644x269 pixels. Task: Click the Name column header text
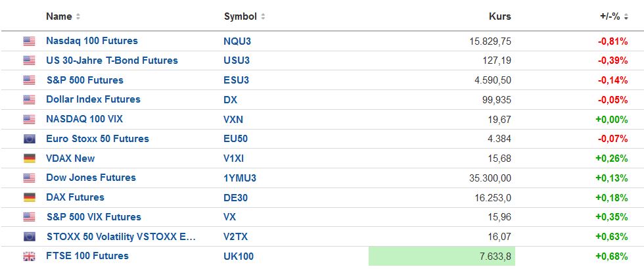tap(58, 16)
